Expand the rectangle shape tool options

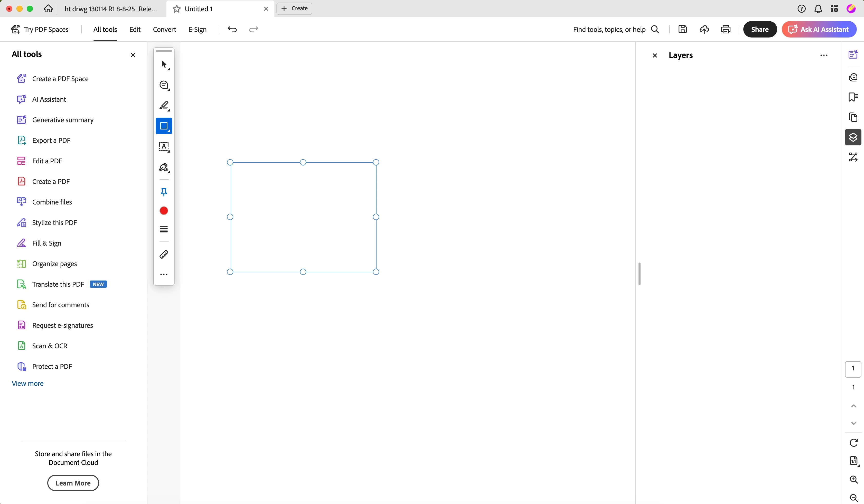(x=169, y=131)
